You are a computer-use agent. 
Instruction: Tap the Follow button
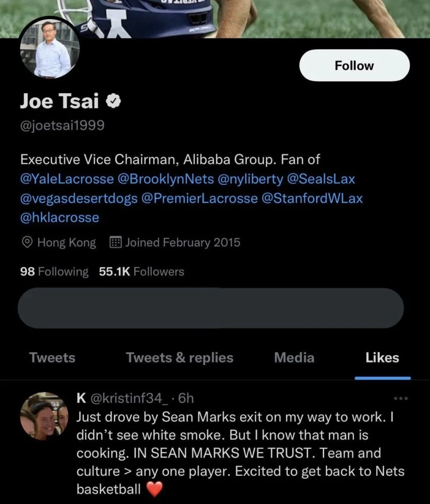354,66
